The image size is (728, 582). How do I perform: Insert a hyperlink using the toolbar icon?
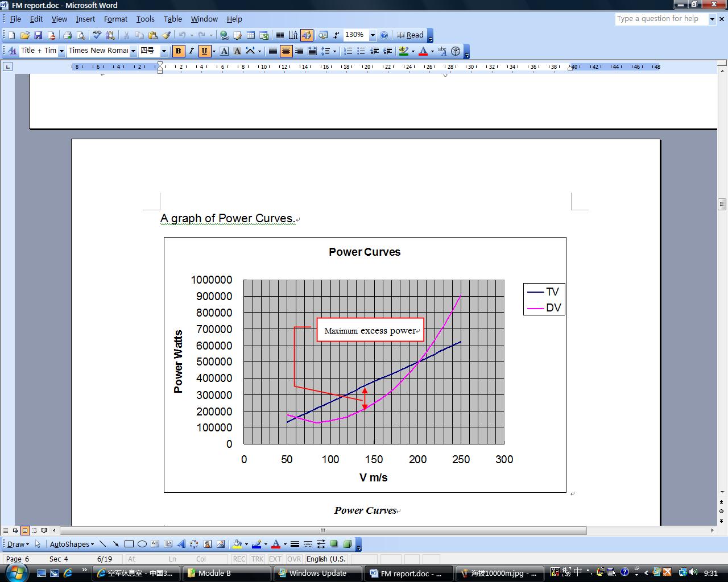[x=224, y=35]
